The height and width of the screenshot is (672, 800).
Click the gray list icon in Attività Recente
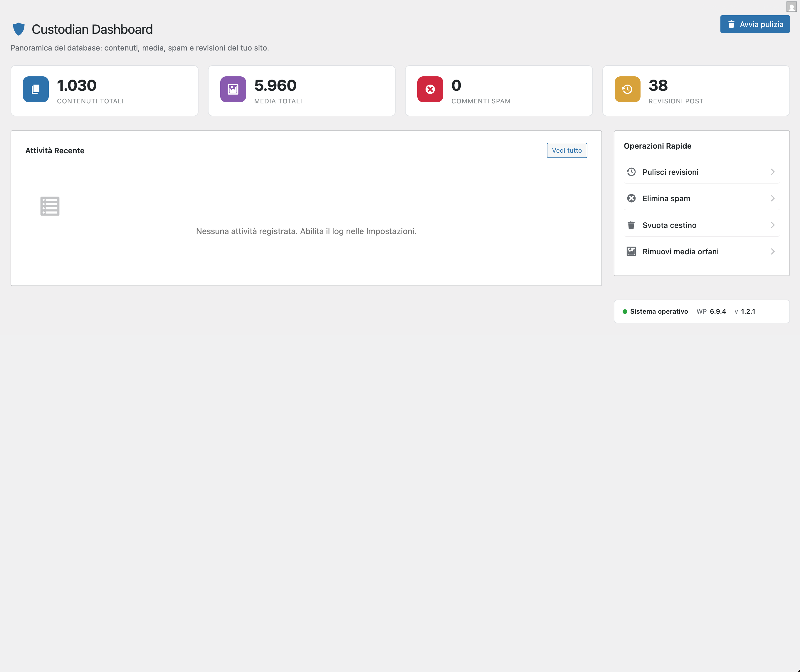(x=50, y=206)
